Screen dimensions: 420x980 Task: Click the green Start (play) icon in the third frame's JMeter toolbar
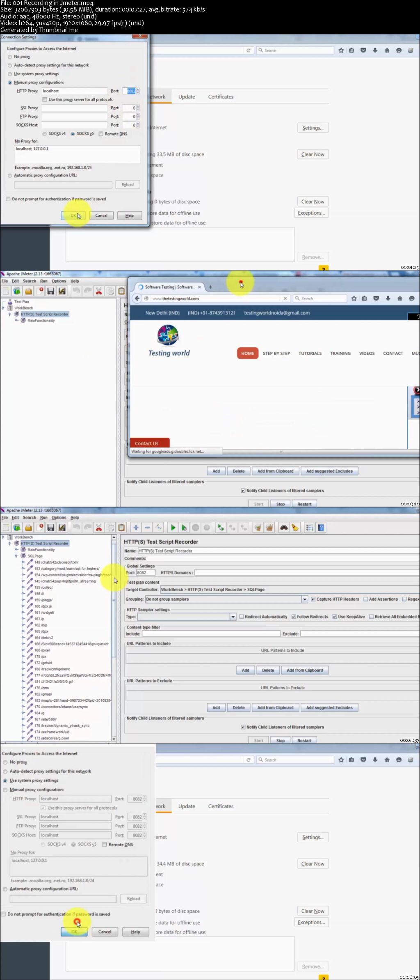(x=173, y=528)
